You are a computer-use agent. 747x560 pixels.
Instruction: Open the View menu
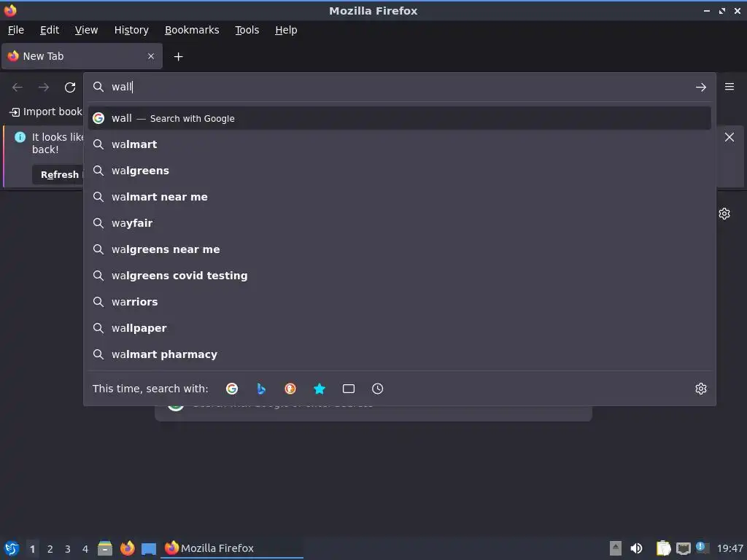(x=86, y=30)
